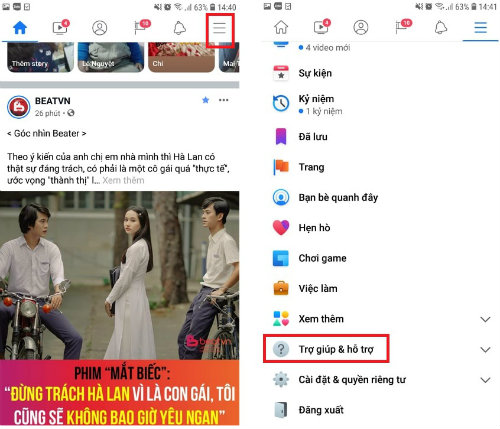Tap Trợ giúp & hỗ trợ question icon
Screen dimensions: 500x429
coord(281,349)
